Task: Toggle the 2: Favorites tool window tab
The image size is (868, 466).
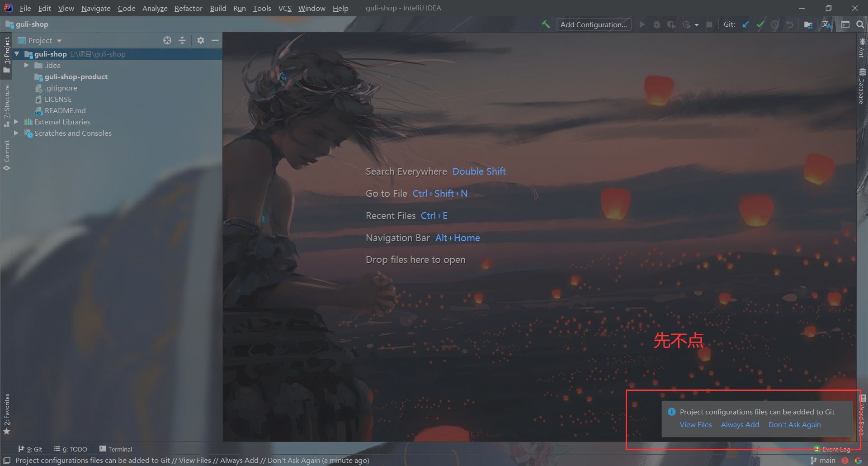Action: point(6,414)
